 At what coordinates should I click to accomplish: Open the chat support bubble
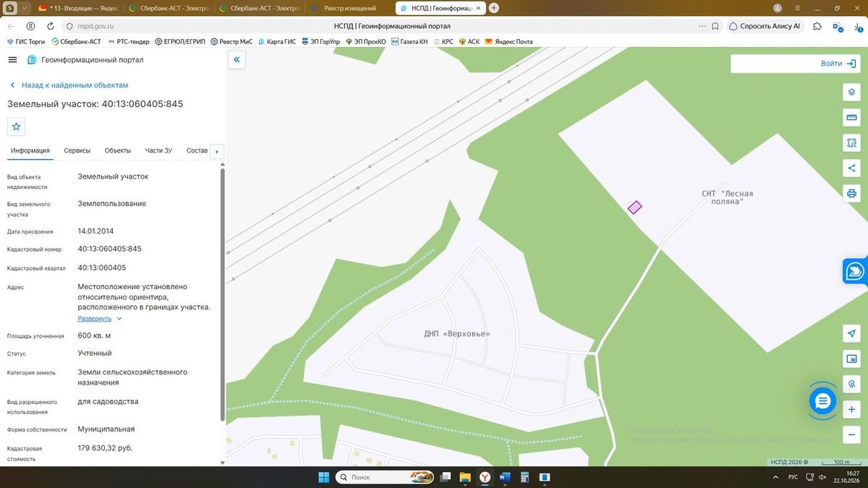coord(822,401)
